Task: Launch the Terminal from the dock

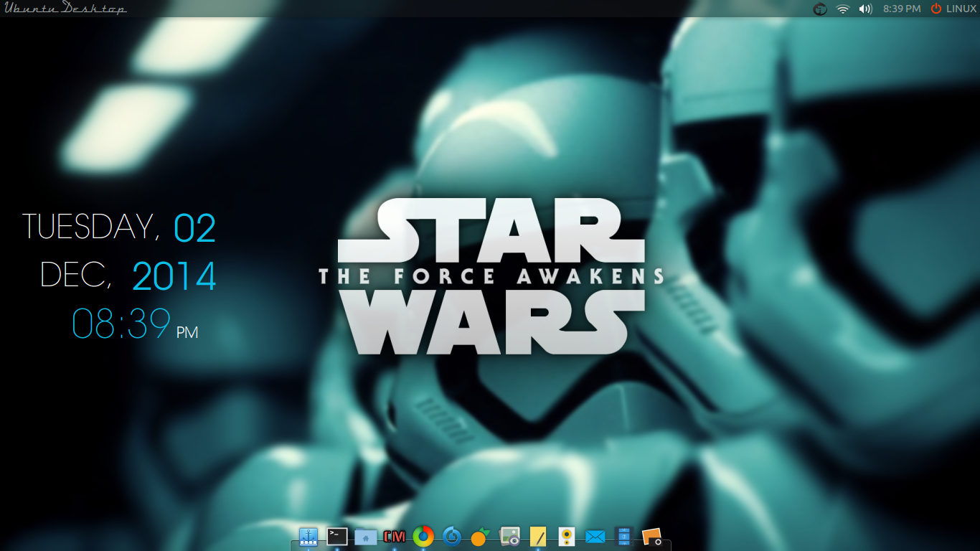Action: coord(337,537)
